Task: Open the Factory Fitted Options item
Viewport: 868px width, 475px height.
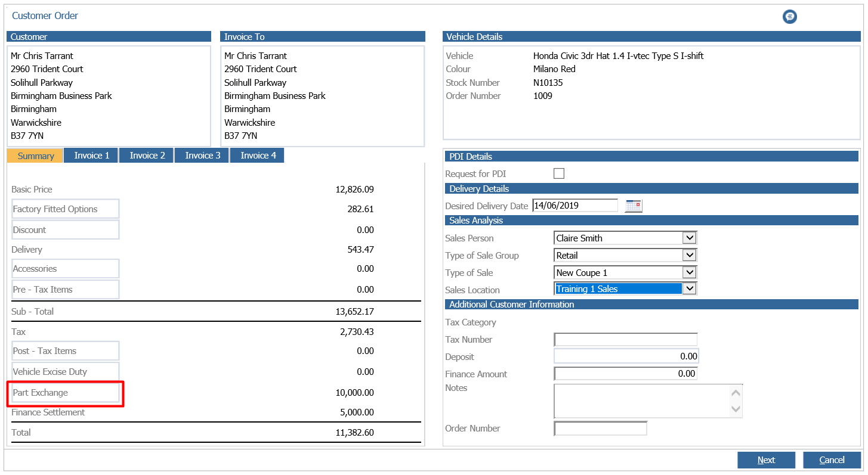Action: coord(66,209)
